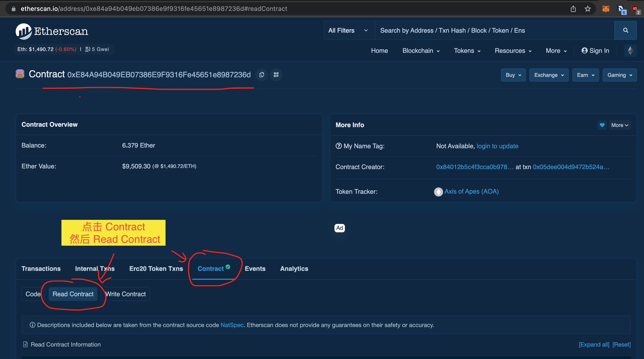Click the QR code icon next to address
Image resolution: width=644 pixels, height=359 pixels.
point(276,74)
